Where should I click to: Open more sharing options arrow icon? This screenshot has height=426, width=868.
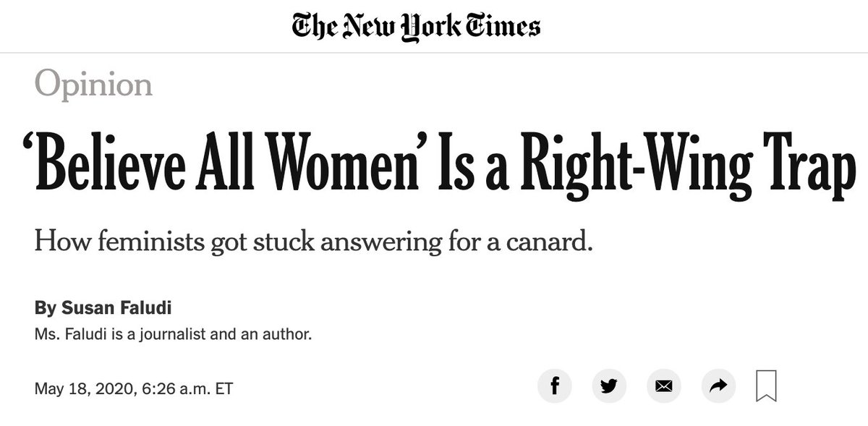[x=718, y=386]
